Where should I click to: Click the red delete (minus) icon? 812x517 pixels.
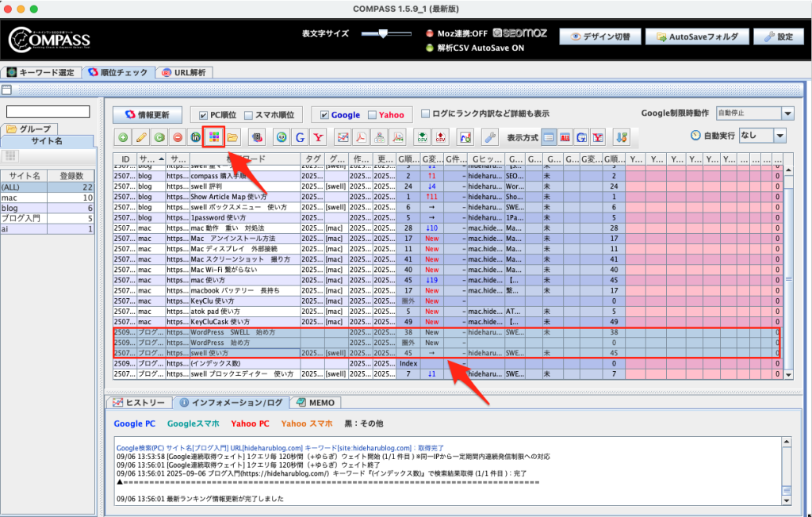click(x=177, y=137)
